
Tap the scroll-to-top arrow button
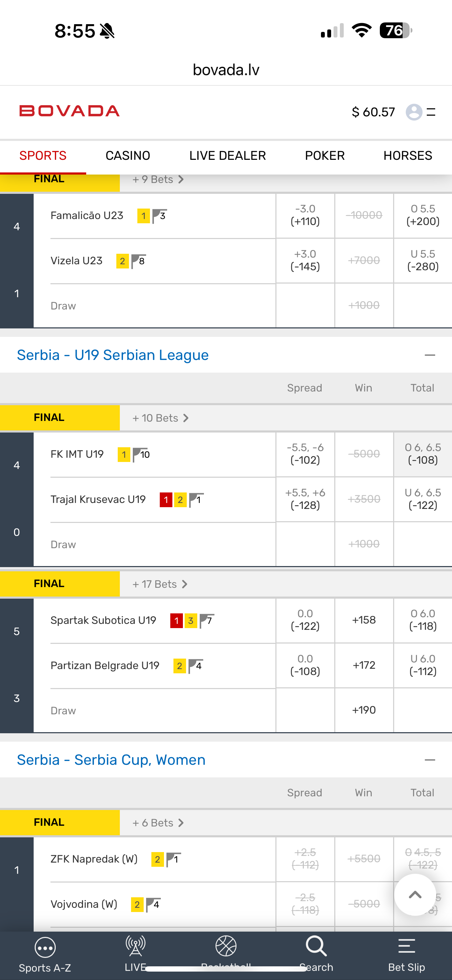click(415, 894)
